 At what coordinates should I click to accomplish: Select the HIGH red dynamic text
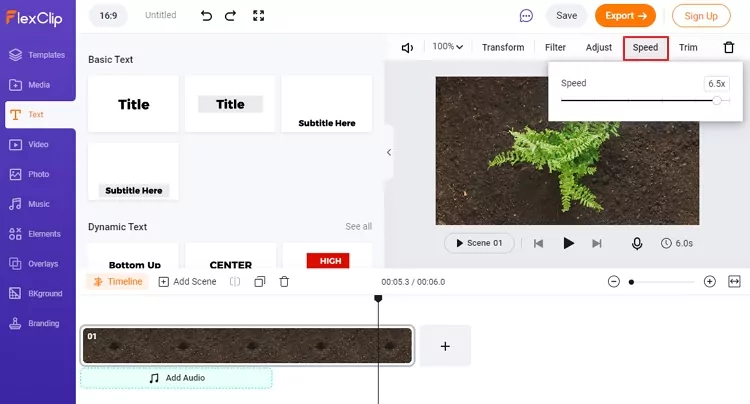click(328, 256)
